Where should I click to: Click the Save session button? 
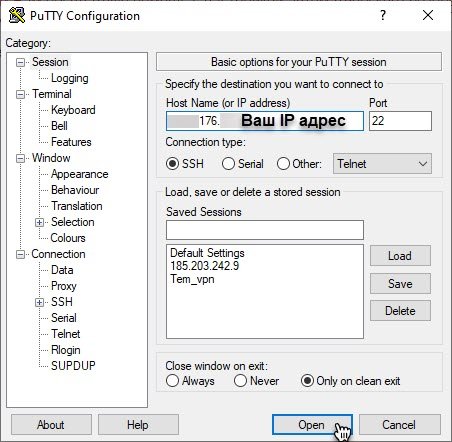point(400,284)
